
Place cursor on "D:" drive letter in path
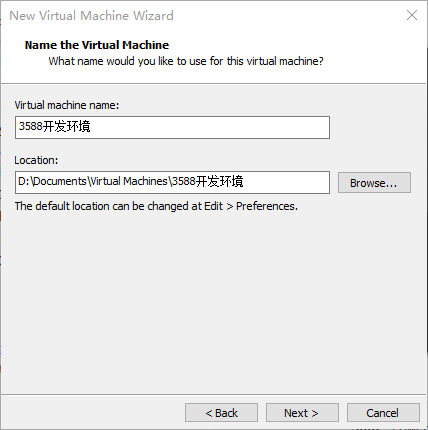tap(24, 181)
